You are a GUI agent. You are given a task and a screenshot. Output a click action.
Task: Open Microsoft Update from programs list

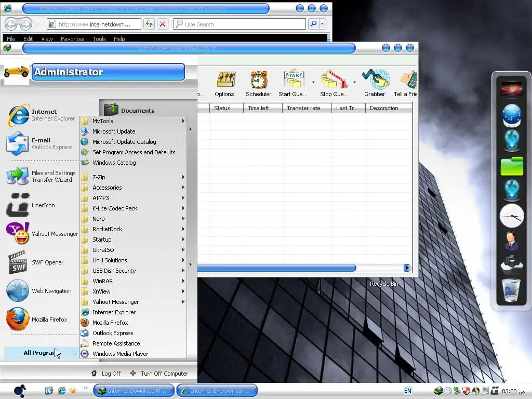coord(134,131)
